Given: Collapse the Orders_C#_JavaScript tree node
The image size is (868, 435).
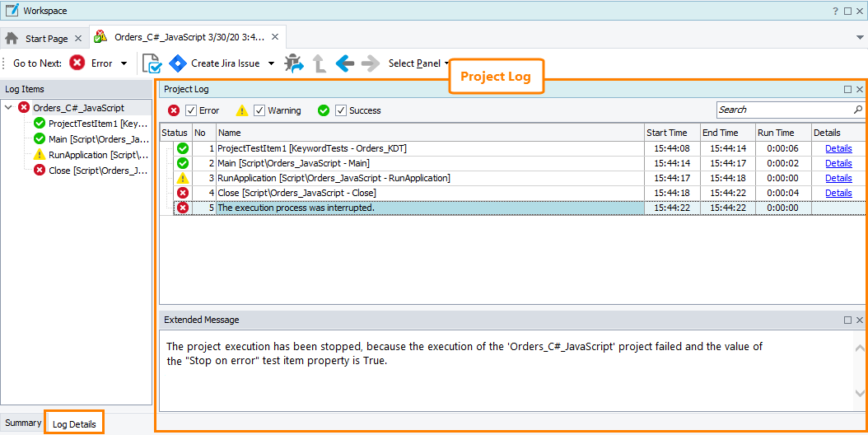Looking at the screenshot, I should [8, 108].
